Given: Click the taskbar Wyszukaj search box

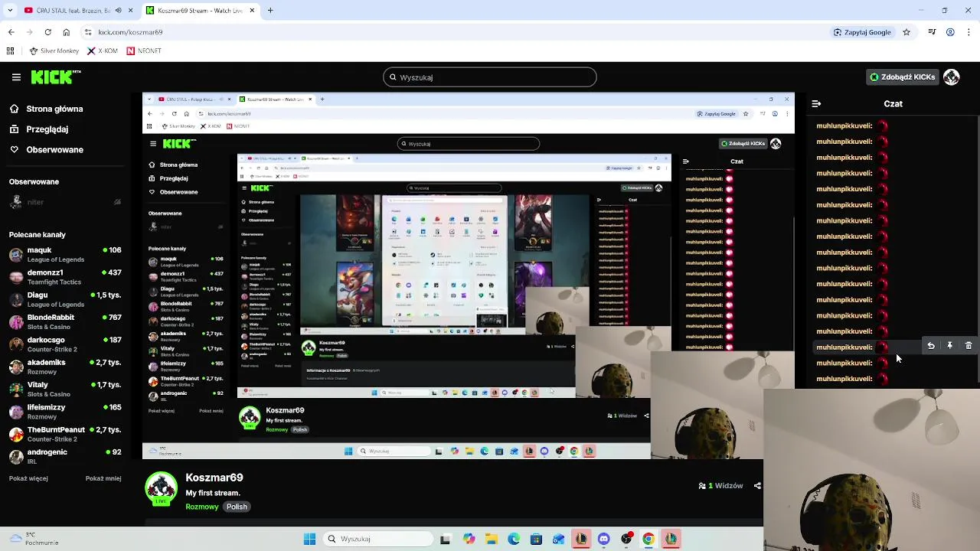Looking at the screenshot, I should point(377,539).
